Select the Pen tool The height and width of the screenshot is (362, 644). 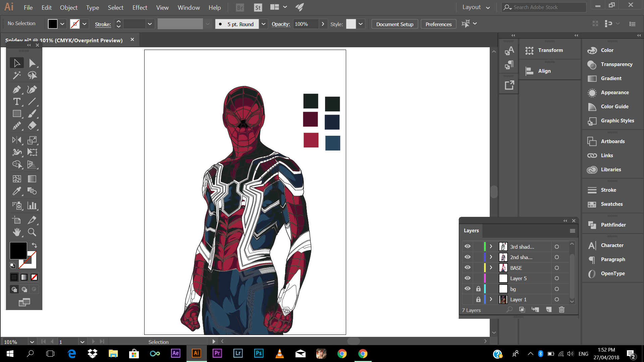tap(17, 89)
